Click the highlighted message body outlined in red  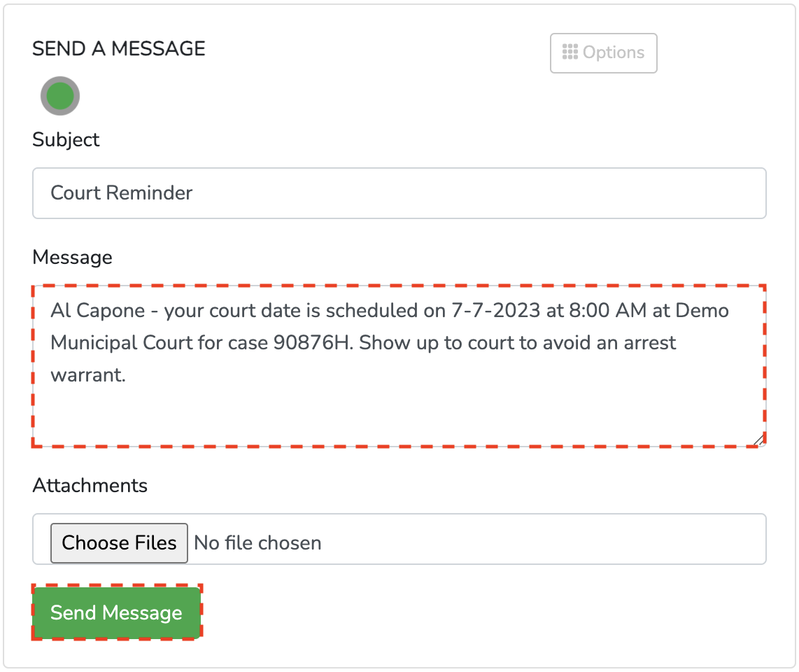(x=399, y=364)
